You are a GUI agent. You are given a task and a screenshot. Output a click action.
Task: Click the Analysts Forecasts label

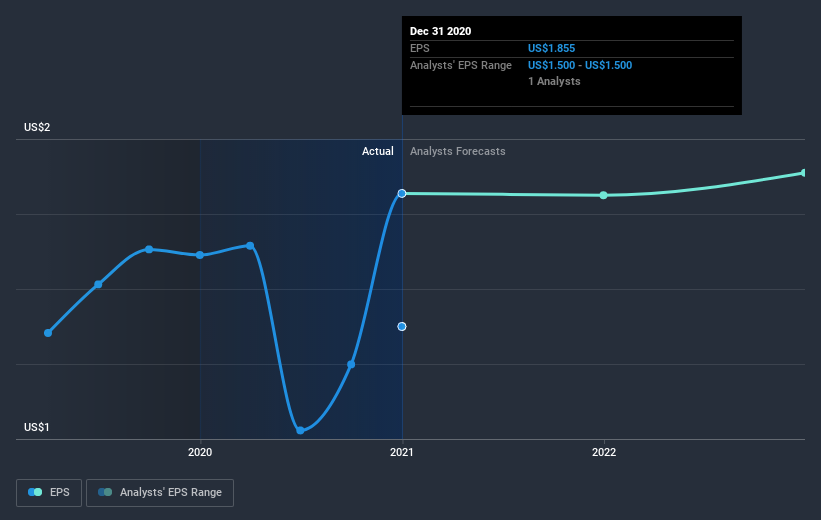pos(458,151)
